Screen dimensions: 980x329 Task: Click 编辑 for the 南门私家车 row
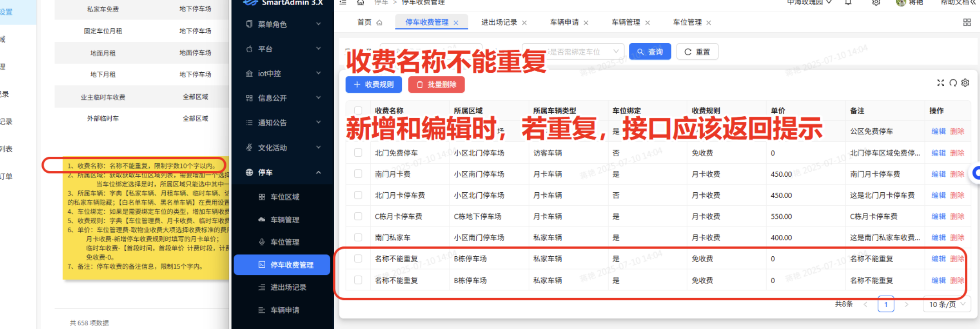(938, 238)
